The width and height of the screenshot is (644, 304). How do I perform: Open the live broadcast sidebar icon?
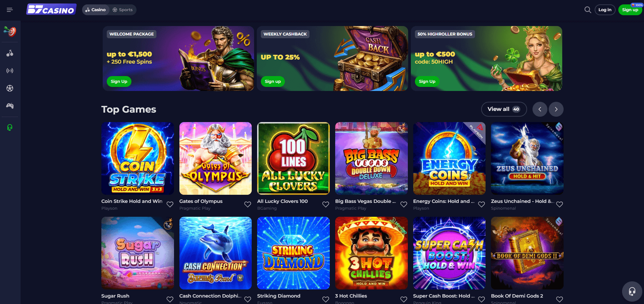10,71
